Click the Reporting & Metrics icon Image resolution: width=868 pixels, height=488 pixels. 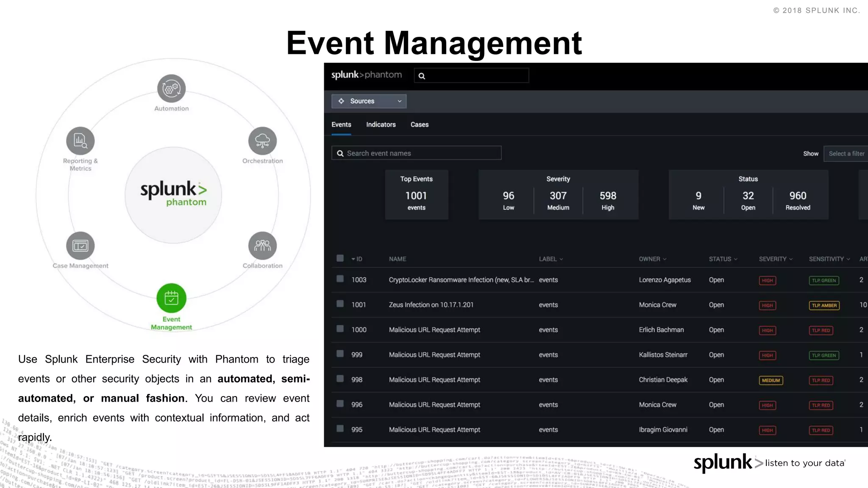point(80,141)
